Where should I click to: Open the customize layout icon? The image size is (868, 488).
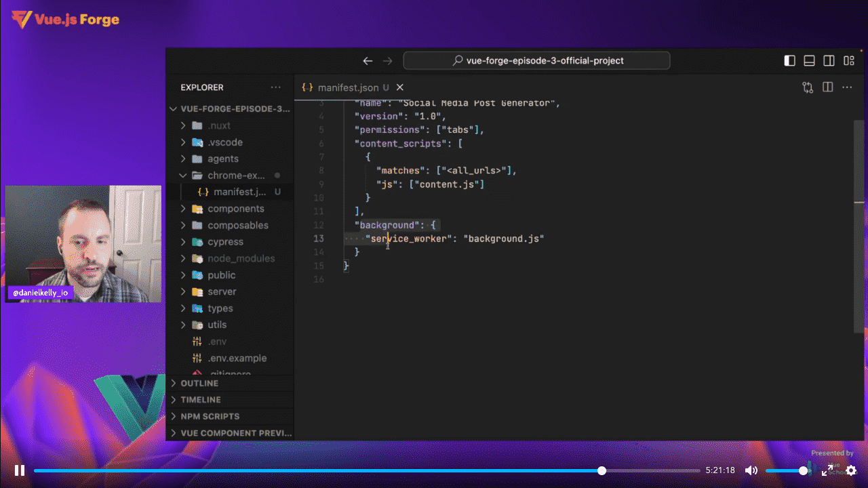point(848,61)
